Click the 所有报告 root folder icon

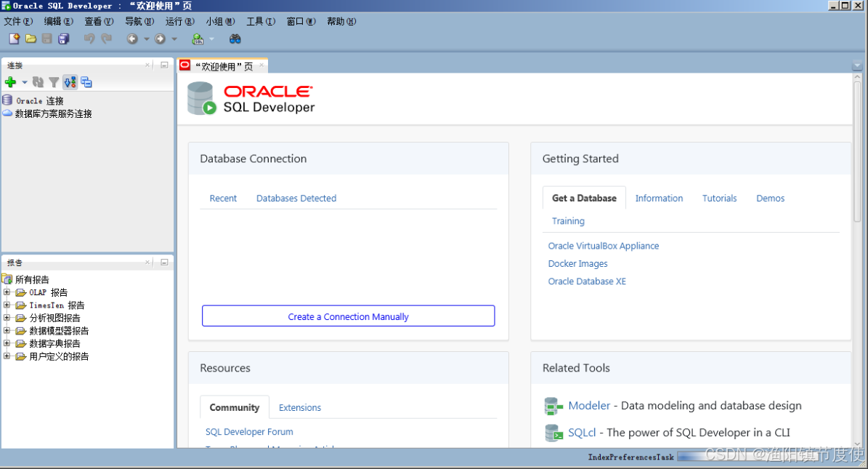tap(7, 278)
